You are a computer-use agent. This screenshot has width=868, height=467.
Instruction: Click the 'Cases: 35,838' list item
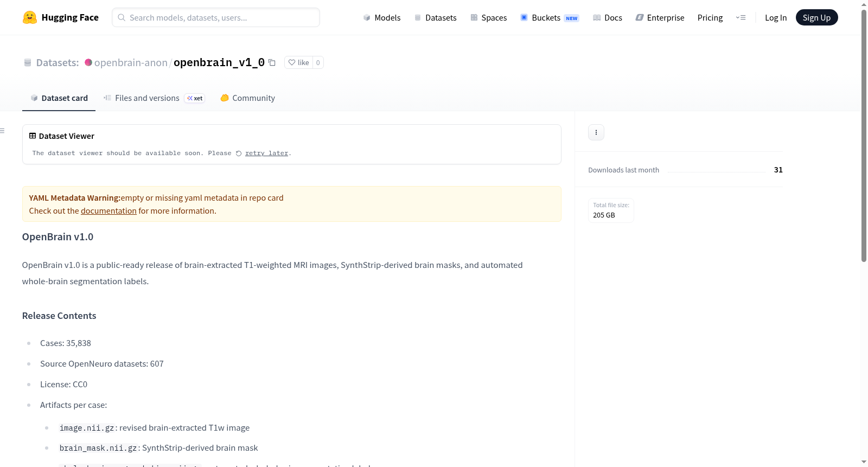click(x=66, y=343)
